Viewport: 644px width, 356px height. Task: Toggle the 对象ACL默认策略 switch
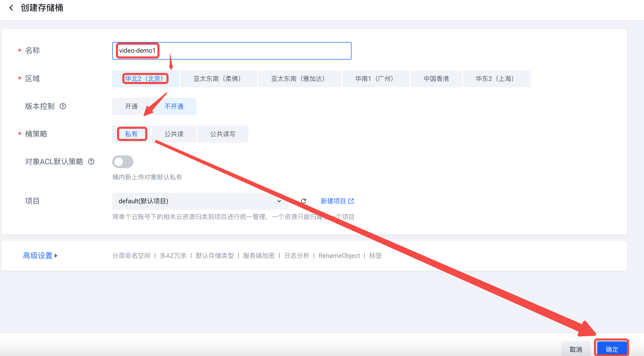tap(123, 162)
